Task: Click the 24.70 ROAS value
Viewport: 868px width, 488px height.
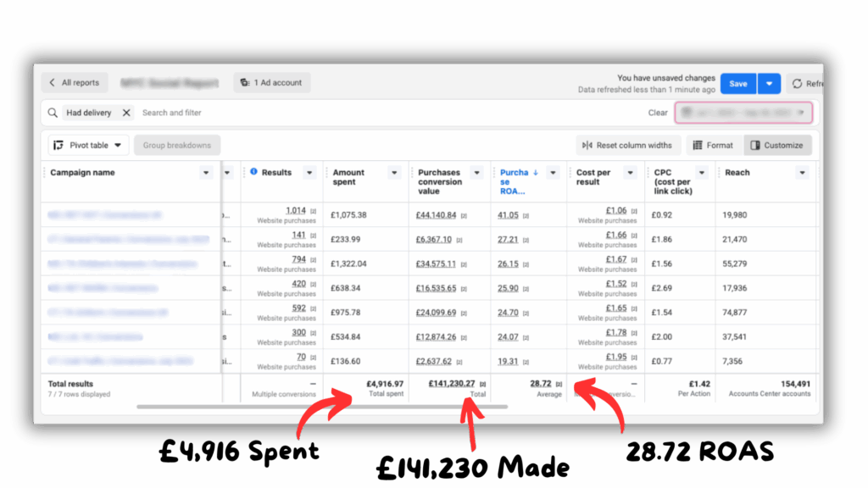Action: (508, 312)
